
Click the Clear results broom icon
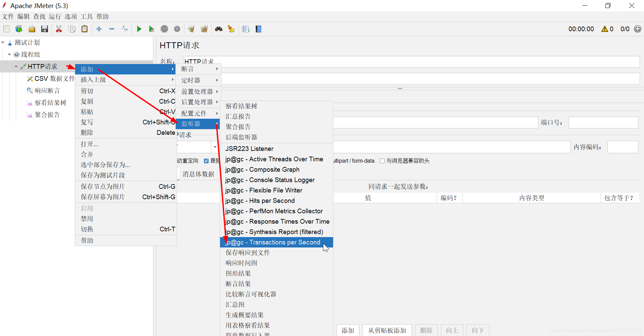point(191,29)
